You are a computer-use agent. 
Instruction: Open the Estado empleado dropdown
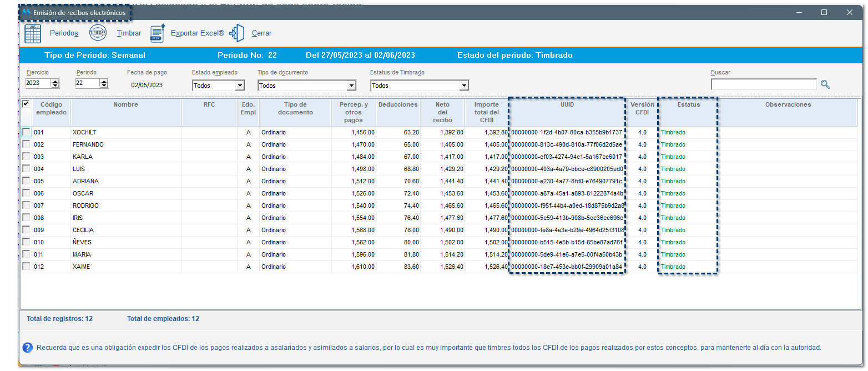pyautogui.click(x=240, y=86)
